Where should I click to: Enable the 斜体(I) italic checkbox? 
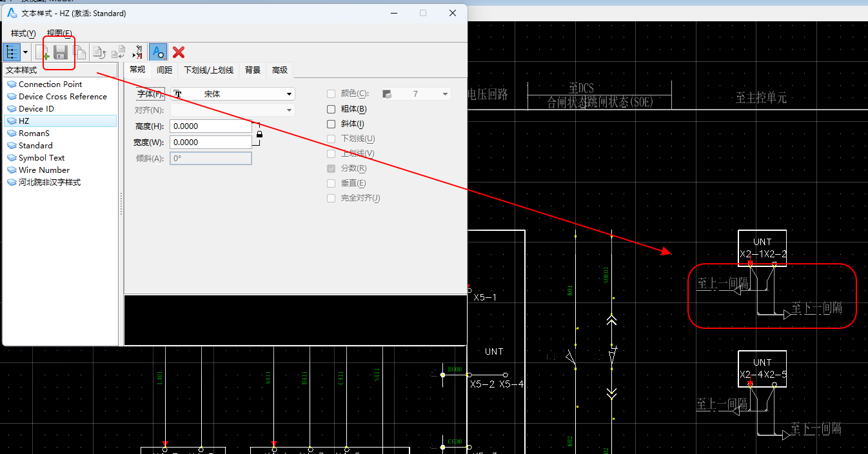tap(331, 124)
